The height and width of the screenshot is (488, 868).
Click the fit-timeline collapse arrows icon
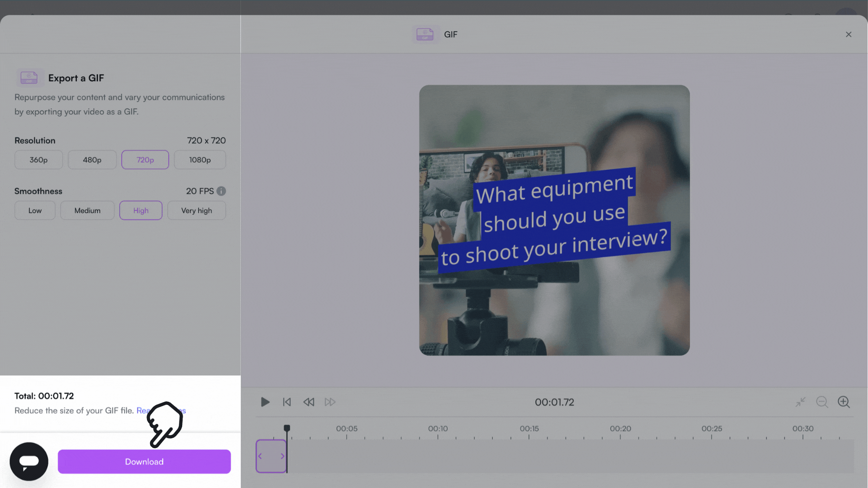(801, 402)
